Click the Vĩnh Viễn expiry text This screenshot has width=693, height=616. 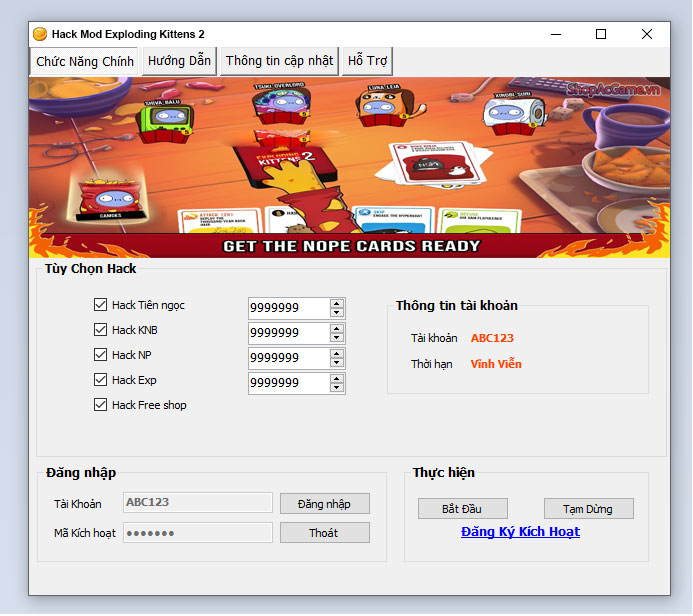pyautogui.click(x=496, y=364)
